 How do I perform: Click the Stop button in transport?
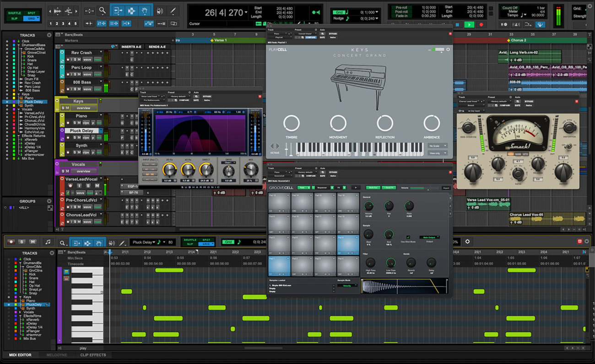click(457, 25)
